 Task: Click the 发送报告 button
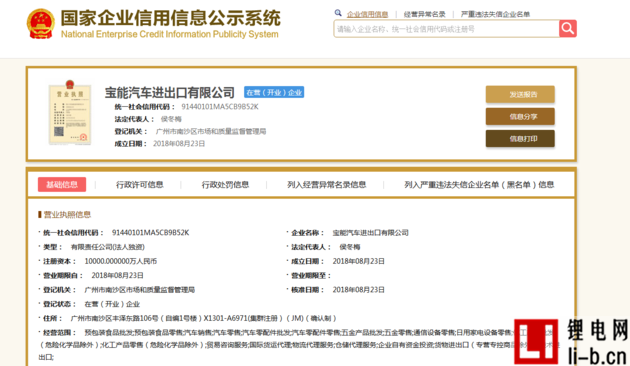point(520,94)
